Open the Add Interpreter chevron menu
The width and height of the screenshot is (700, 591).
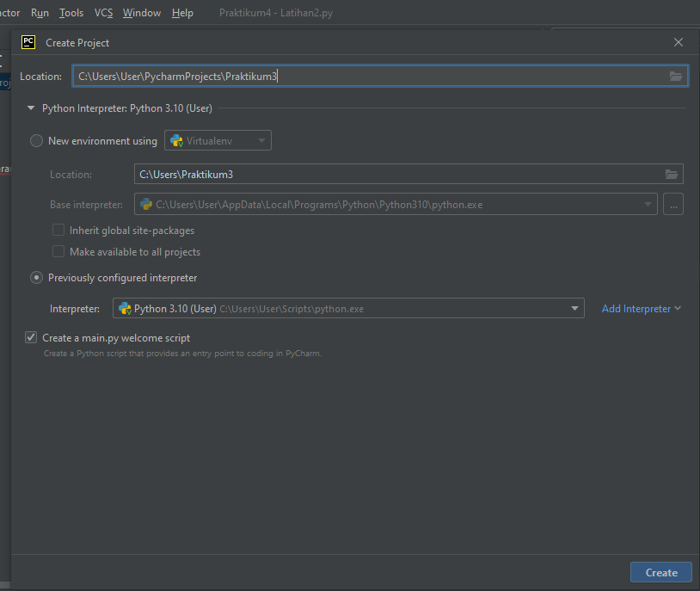click(x=677, y=308)
